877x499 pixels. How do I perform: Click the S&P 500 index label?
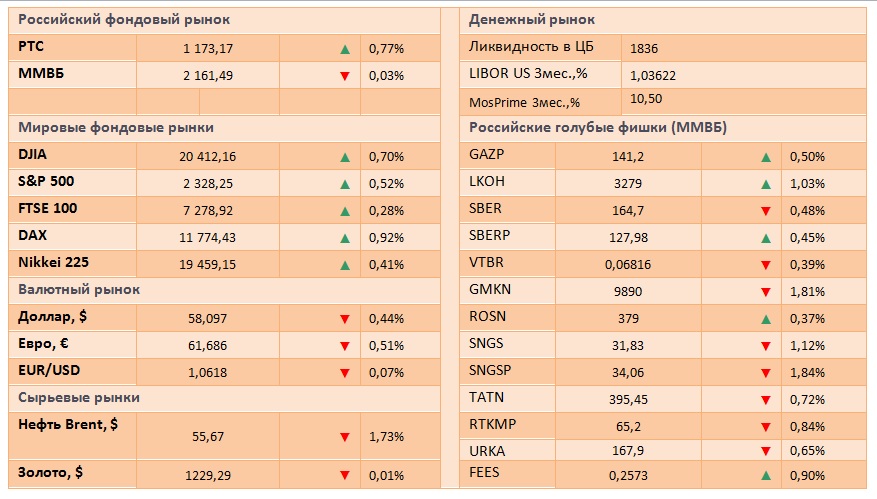(x=47, y=182)
